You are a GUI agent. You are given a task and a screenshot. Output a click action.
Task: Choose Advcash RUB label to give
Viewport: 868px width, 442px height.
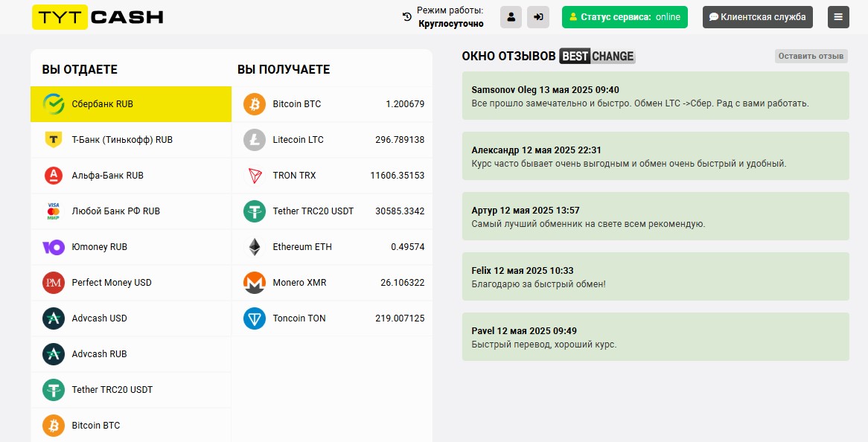click(99, 354)
